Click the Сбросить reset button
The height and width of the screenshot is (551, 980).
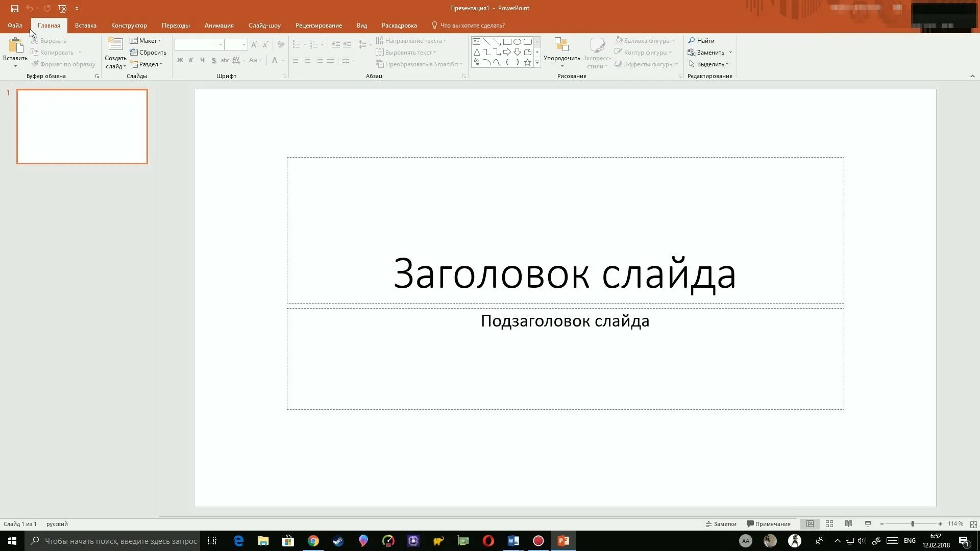(x=149, y=53)
